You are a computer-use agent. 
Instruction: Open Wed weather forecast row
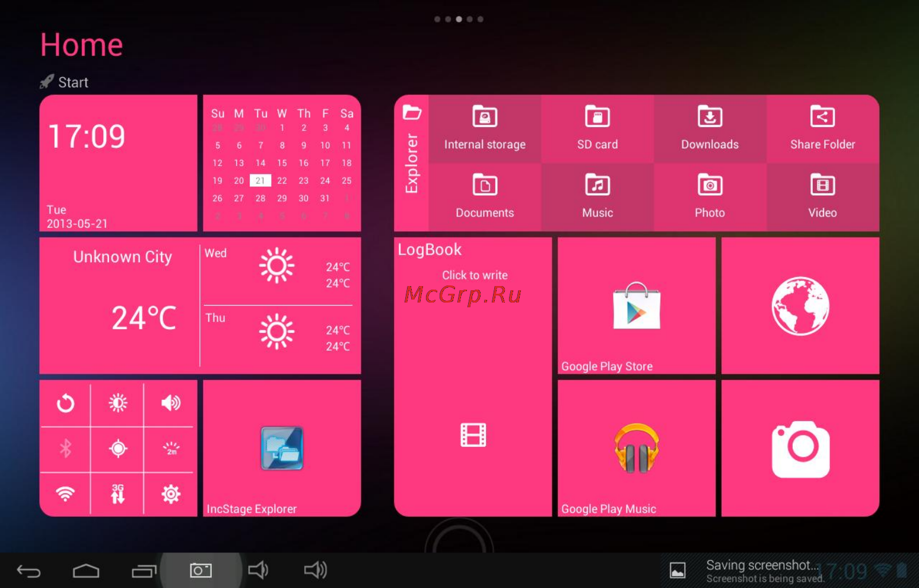pos(278,272)
